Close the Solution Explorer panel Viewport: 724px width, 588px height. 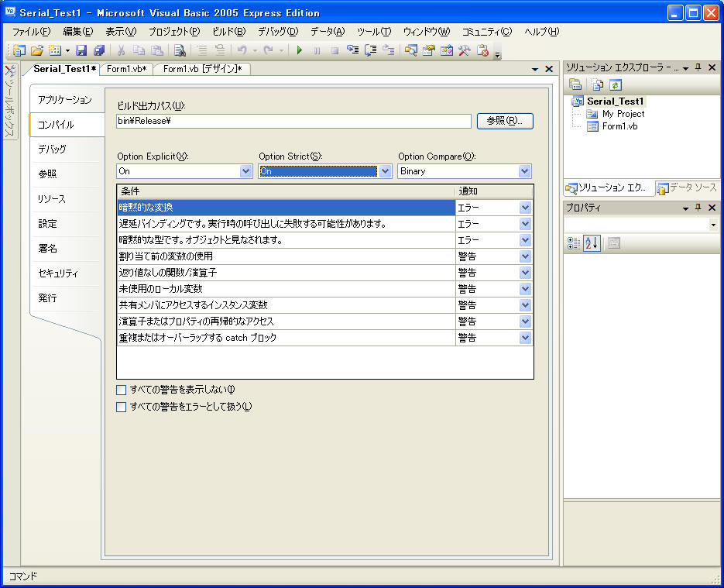[712, 67]
